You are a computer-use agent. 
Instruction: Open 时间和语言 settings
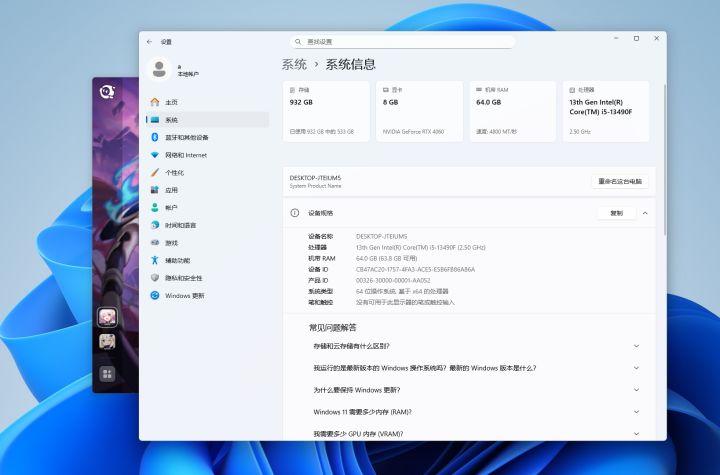coord(208,225)
